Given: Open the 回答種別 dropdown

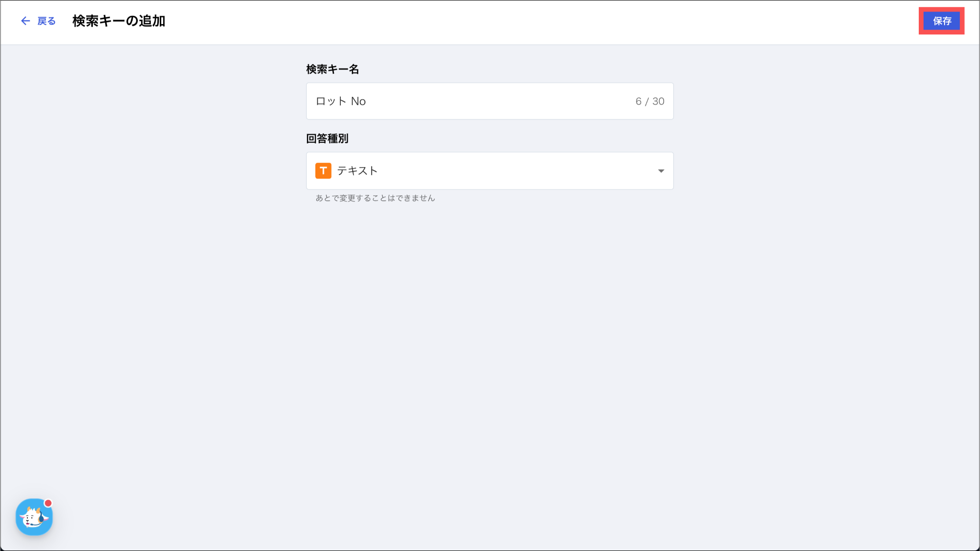Looking at the screenshot, I should click(489, 171).
